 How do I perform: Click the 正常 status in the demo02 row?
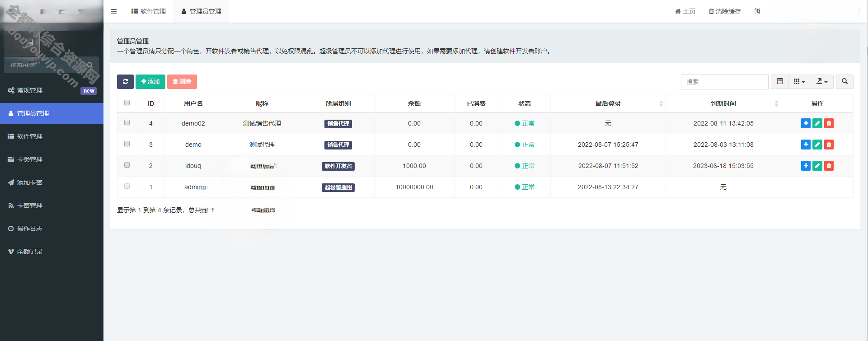coord(525,123)
